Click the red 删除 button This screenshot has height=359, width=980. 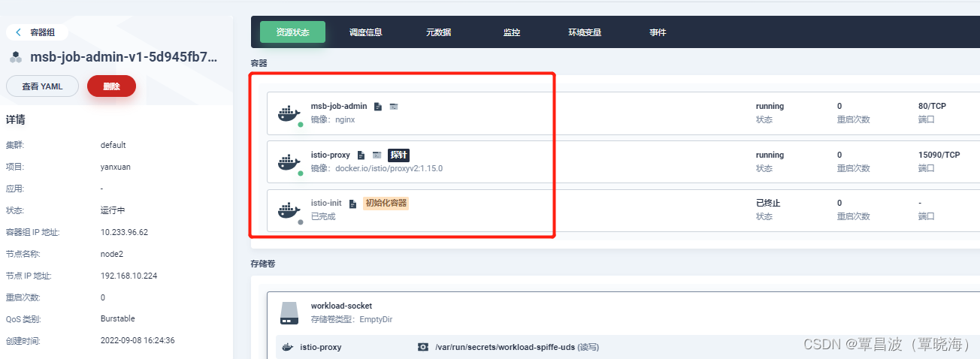tap(111, 86)
